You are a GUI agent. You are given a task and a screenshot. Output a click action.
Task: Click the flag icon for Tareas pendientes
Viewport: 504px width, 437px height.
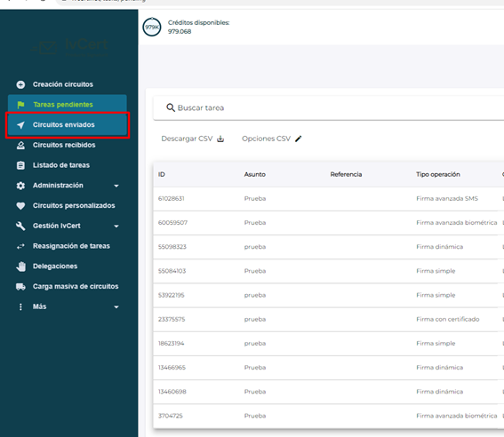coord(21,105)
